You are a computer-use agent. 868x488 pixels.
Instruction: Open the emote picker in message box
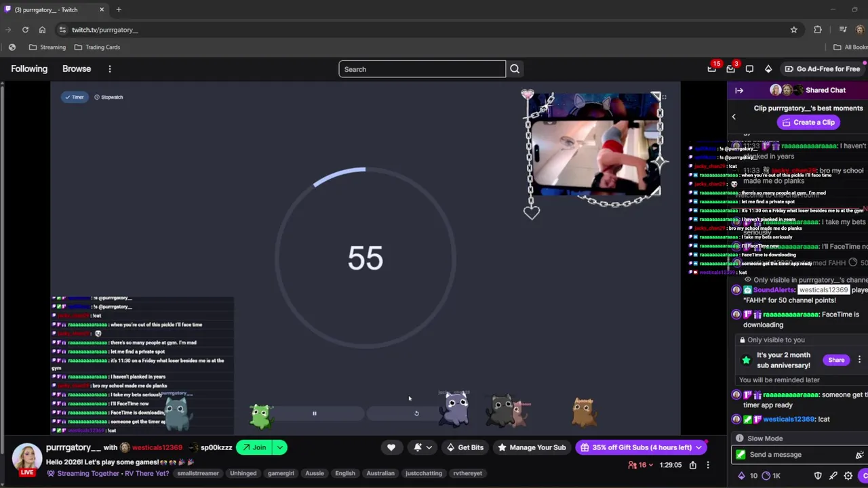[859, 455]
